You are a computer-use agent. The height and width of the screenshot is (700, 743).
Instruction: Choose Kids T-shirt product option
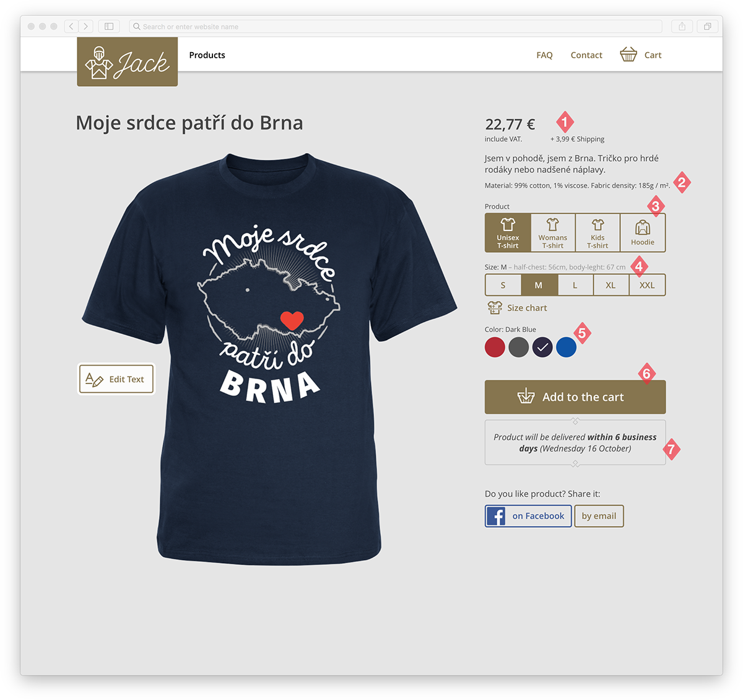[597, 233]
